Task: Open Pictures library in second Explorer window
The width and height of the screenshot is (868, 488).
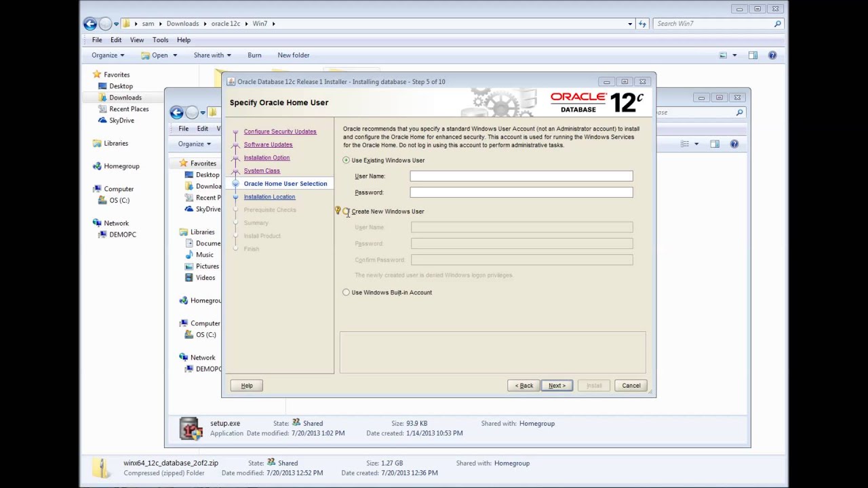Action: coord(207,266)
